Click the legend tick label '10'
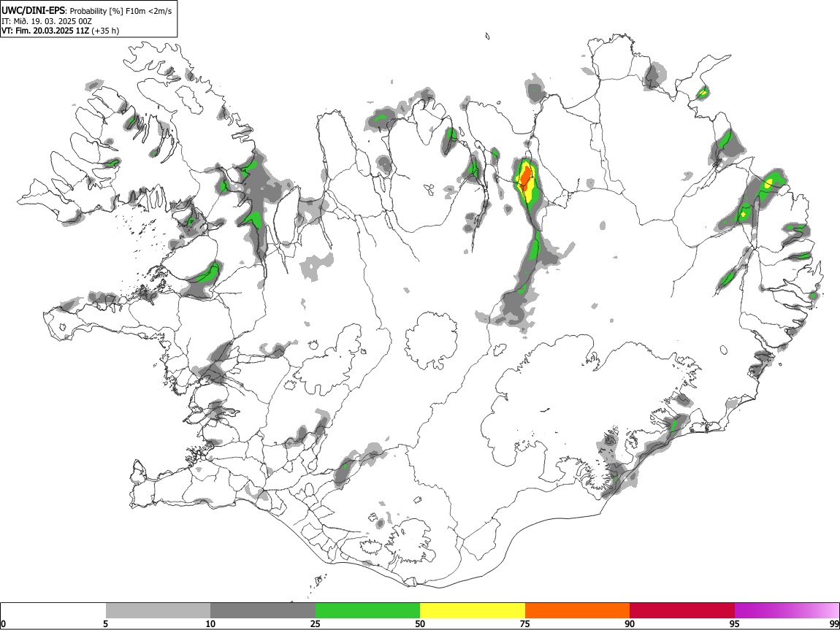This screenshot has height=630, width=840. click(210, 623)
